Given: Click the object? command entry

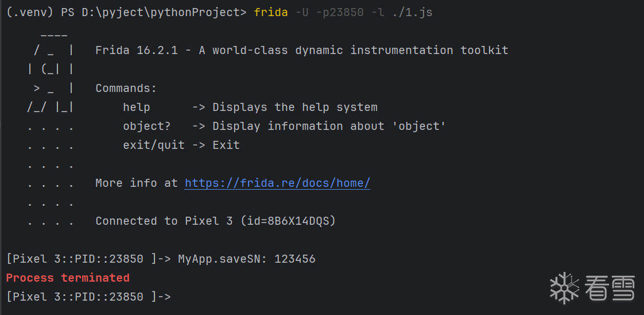Looking at the screenshot, I should point(146,126).
